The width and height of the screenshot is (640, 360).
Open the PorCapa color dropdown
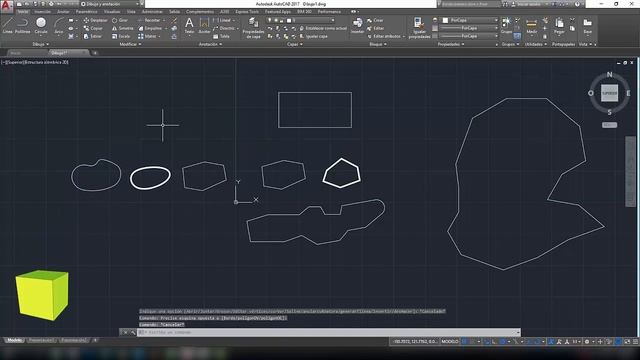pyautogui.click(x=469, y=20)
